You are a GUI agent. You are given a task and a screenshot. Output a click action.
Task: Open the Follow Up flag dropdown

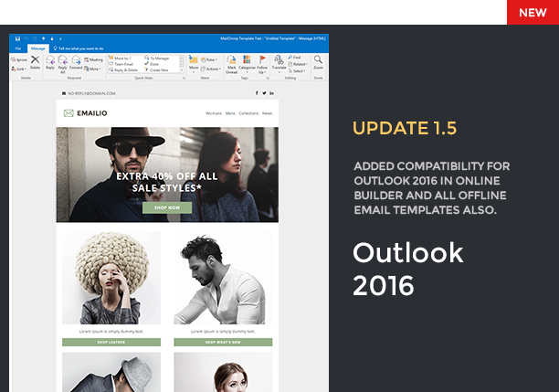[262, 64]
